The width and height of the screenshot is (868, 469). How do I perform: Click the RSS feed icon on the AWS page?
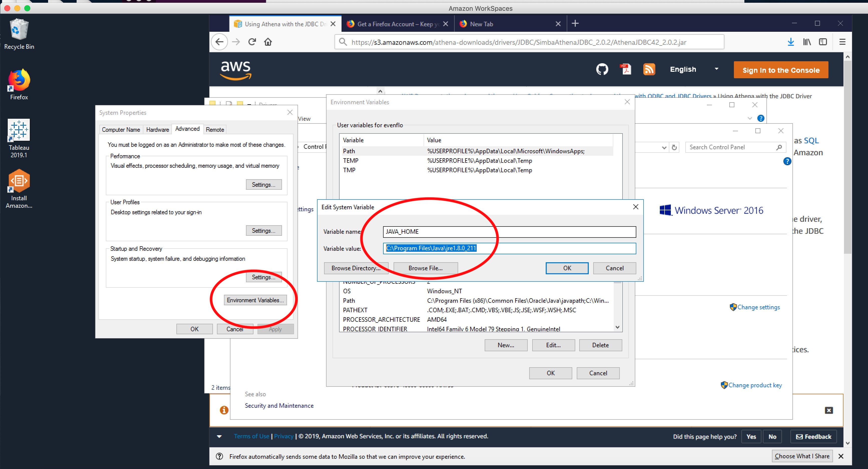pyautogui.click(x=649, y=69)
